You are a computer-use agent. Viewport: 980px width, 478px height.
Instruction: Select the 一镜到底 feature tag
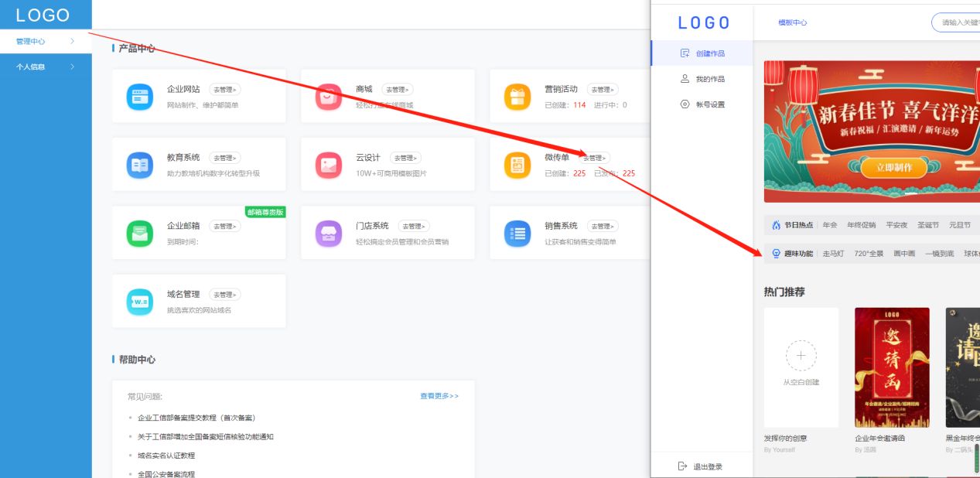[x=939, y=253]
